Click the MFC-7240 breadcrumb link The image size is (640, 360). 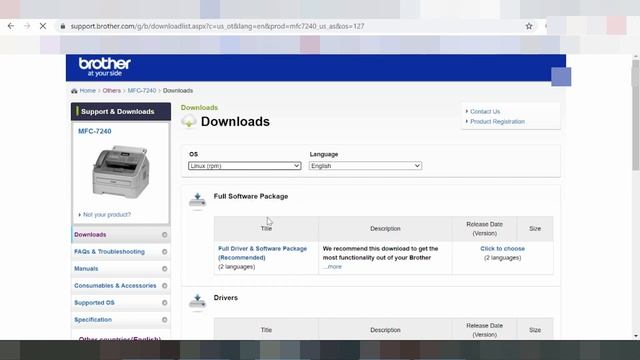pos(142,91)
